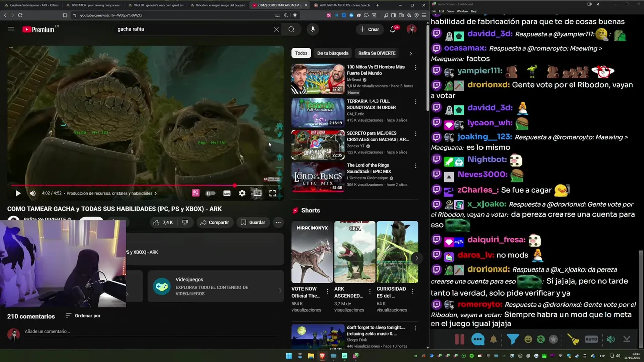
Task: Pause the Social Stream chat feed
Action: (x=459, y=339)
